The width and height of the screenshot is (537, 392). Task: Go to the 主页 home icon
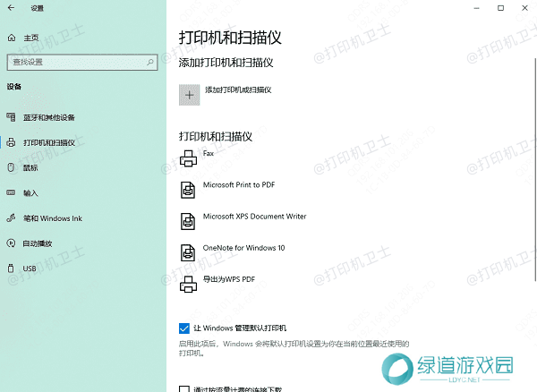tap(11, 38)
